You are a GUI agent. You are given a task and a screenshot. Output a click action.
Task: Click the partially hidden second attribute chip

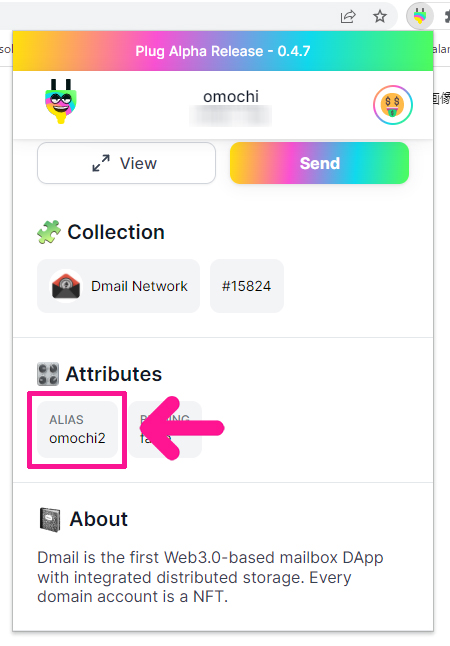pyautogui.click(x=165, y=429)
